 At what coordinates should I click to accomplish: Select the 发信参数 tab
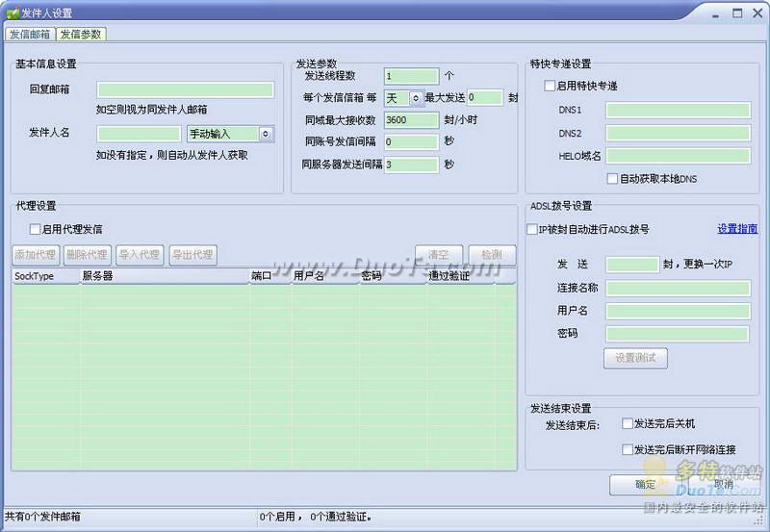point(82,34)
